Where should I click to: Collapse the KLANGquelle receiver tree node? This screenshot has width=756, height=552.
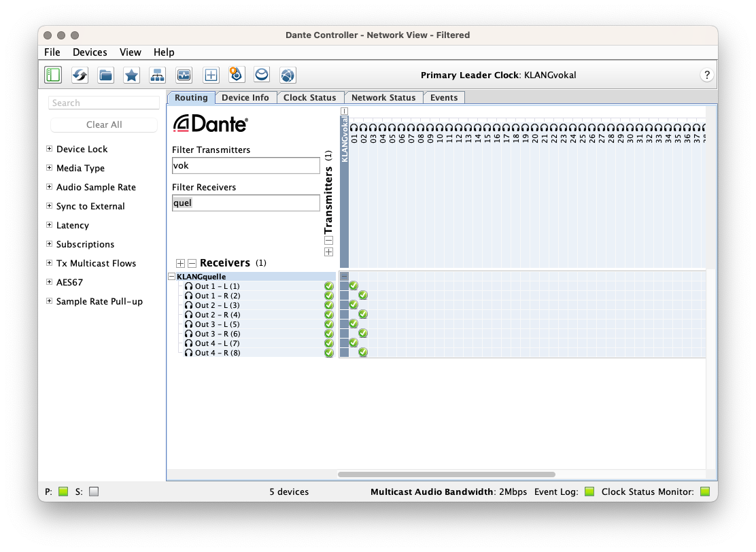coord(171,277)
